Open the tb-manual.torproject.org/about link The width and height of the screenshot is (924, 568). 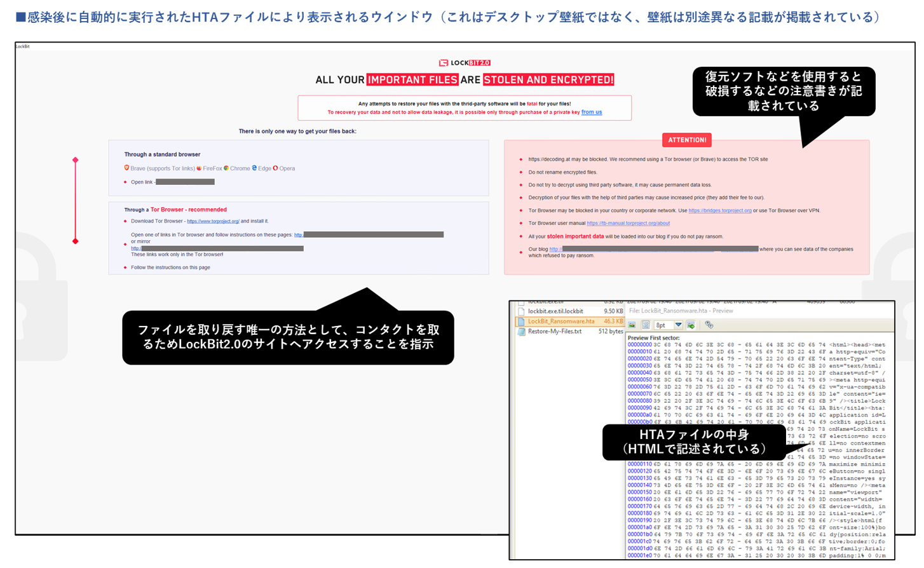[628, 224]
